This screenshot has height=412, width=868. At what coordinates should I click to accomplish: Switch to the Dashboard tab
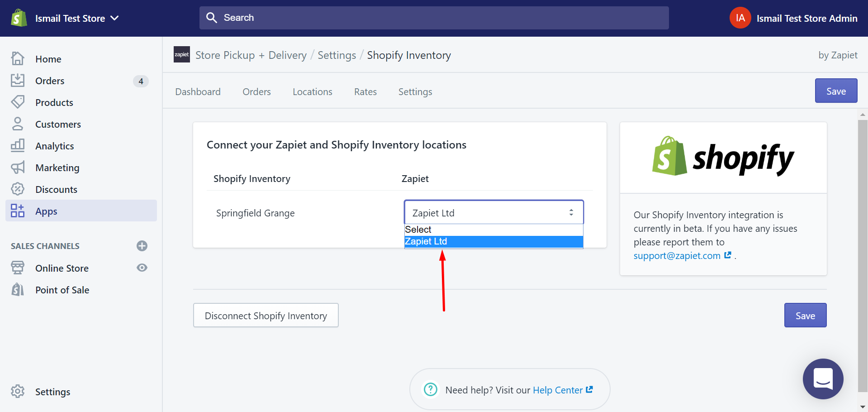(x=198, y=91)
